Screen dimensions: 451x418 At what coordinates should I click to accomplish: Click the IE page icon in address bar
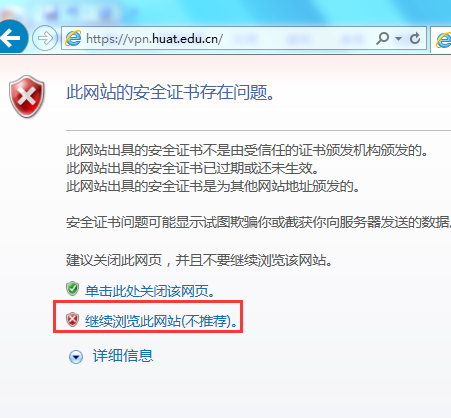73,38
